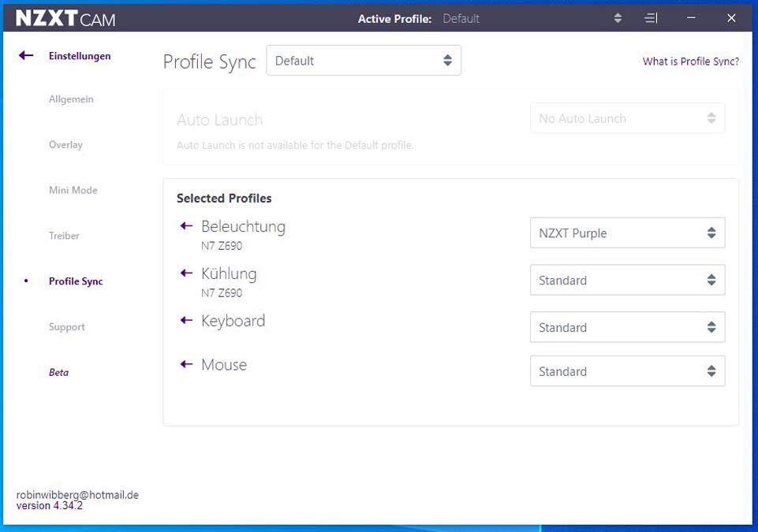Click the Keyboard profile label
Screen dimensions: 758x532
233,321
